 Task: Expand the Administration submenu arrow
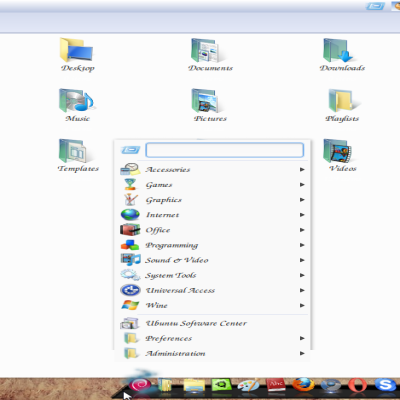pyautogui.click(x=302, y=353)
